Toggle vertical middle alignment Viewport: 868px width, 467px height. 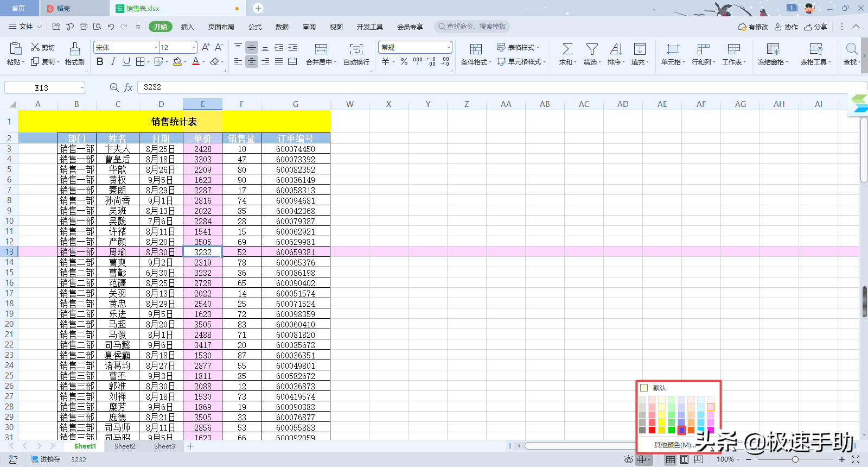252,48
